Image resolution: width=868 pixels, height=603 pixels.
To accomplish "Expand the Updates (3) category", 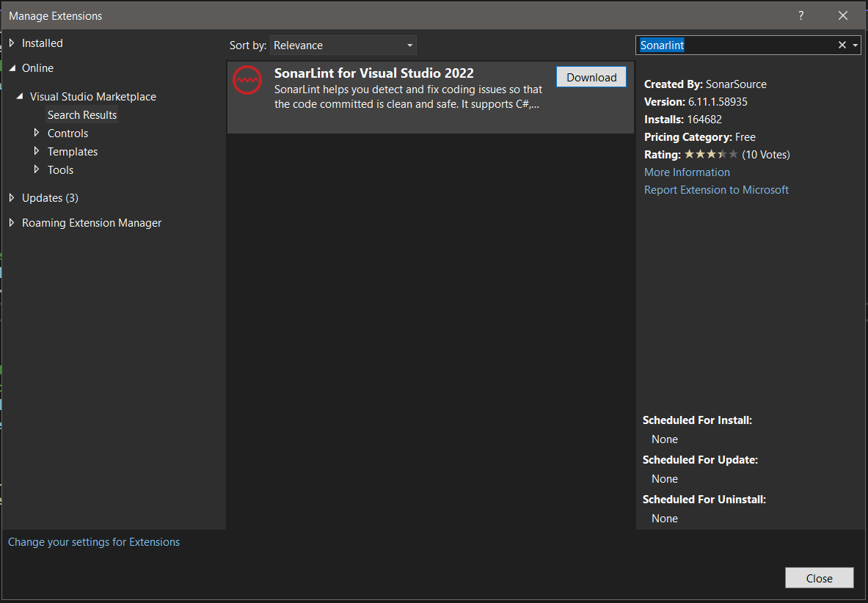I will click(x=12, y=197).
